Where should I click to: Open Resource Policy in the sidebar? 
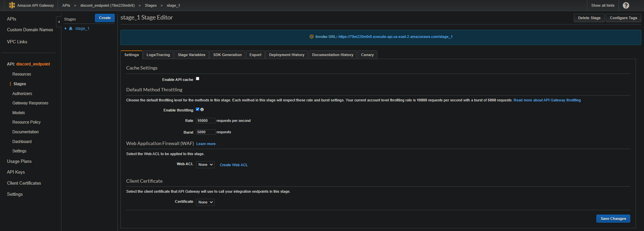[26, 122]
